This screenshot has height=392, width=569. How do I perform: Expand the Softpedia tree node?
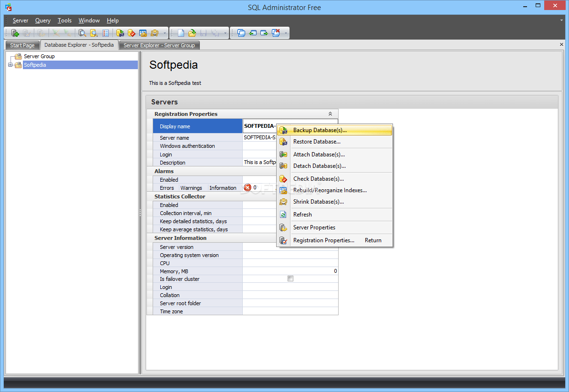click(10, 65)
